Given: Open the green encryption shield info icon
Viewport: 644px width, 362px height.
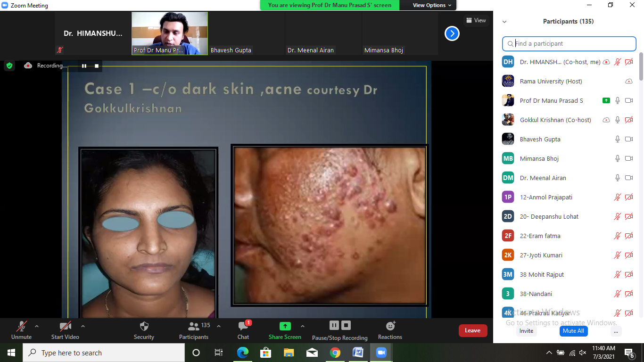Looking at the screenshot, I should click(9, 66).
